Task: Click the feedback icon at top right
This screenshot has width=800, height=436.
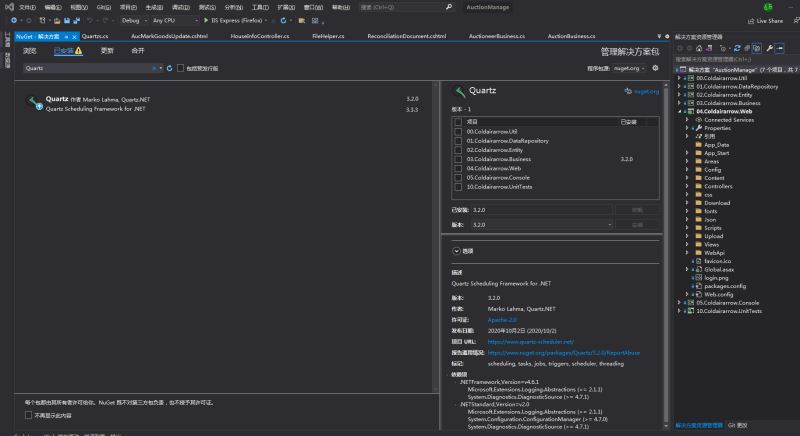Action: tap(796, 21)
